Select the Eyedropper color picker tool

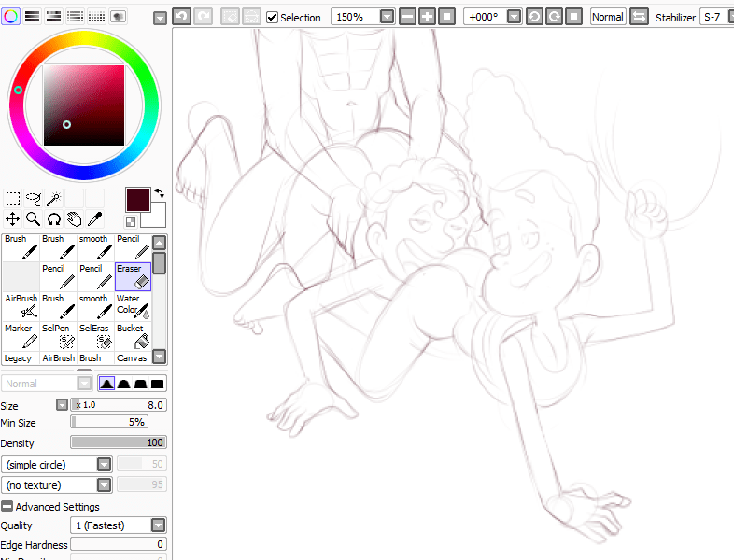[x=95, y=218]
